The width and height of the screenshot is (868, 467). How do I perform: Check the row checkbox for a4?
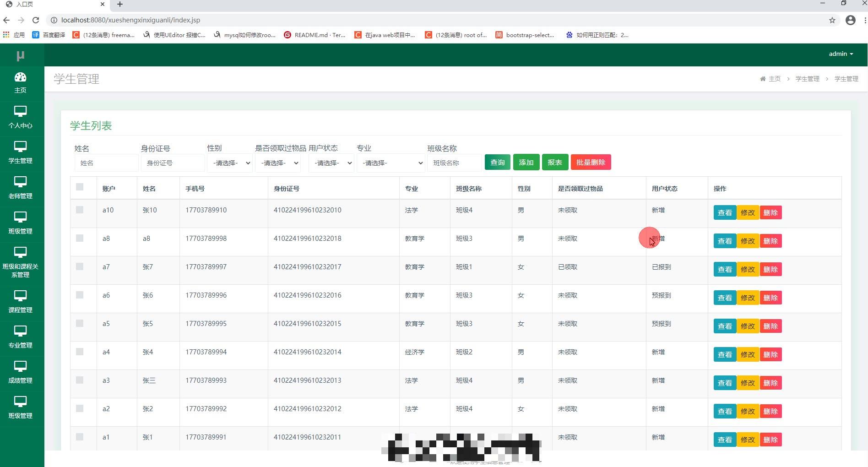80,352
